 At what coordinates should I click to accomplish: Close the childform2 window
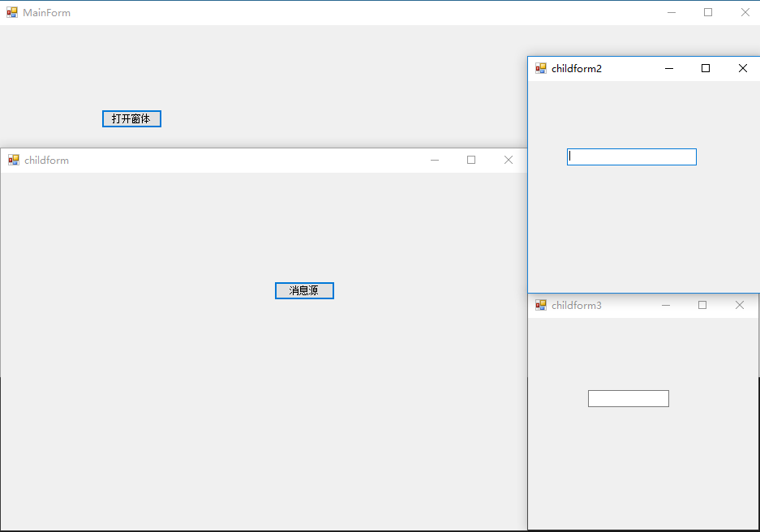click(x=742, y=68)
